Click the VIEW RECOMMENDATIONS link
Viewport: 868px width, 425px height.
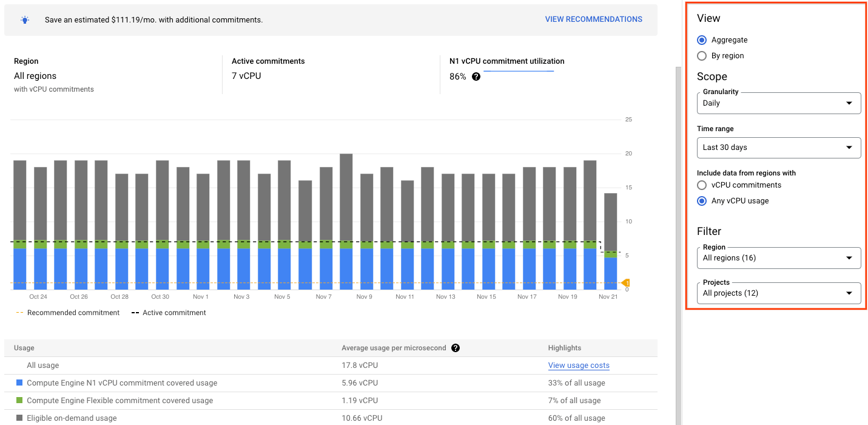pyautogui.click(x=593, y=19)
